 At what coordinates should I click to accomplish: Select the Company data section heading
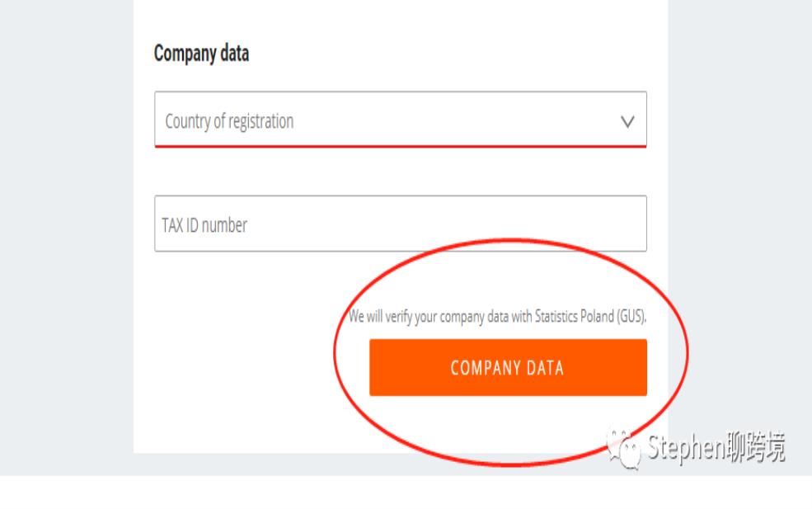(201, 54)
